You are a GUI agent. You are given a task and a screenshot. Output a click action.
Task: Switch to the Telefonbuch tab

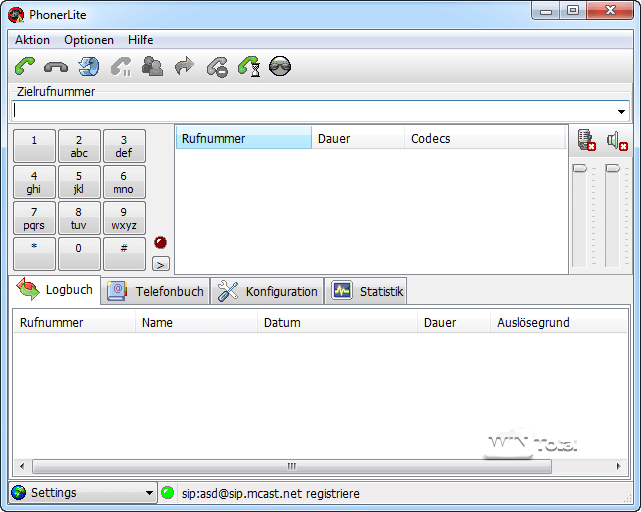coord(155,291)
